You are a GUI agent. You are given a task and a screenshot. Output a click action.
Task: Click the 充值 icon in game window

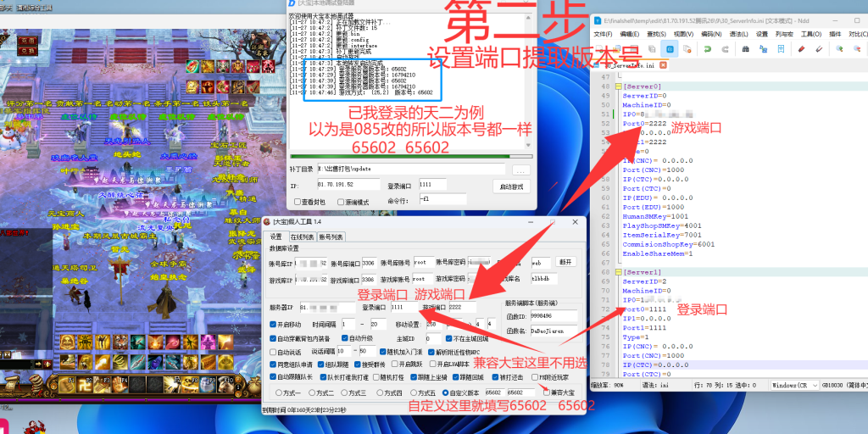click(x=26, y=41)
